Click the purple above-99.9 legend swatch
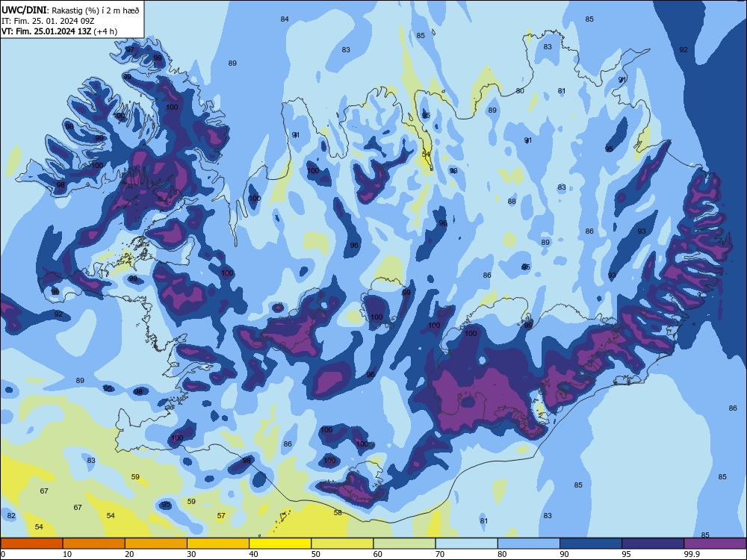This screenshot has width=747, height=560. [715, 544]
